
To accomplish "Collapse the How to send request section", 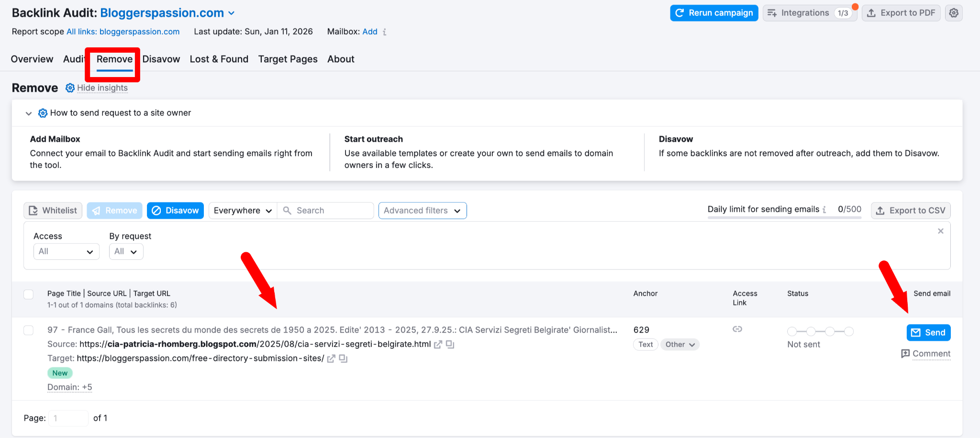I will tap(29, 113).
